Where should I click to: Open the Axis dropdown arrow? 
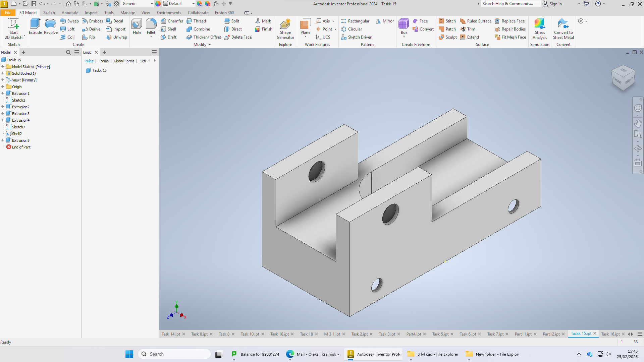pyautogui.click(x=333, y=21)
